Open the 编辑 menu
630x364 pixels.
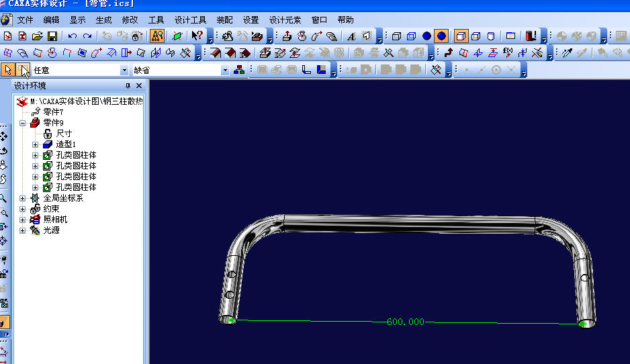[51, 20]
